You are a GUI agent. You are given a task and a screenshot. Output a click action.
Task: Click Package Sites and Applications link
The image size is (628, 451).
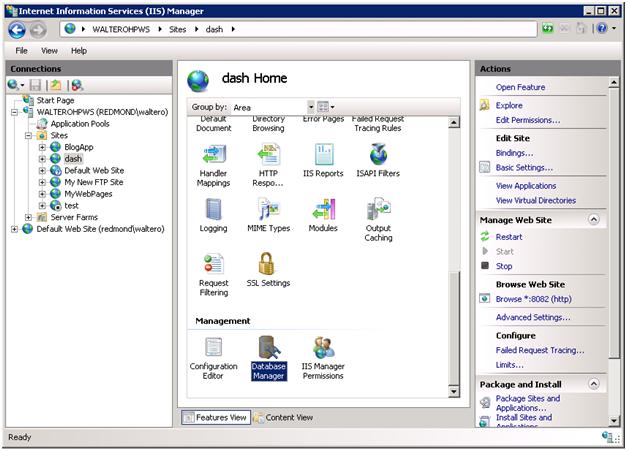pos(528,403)
